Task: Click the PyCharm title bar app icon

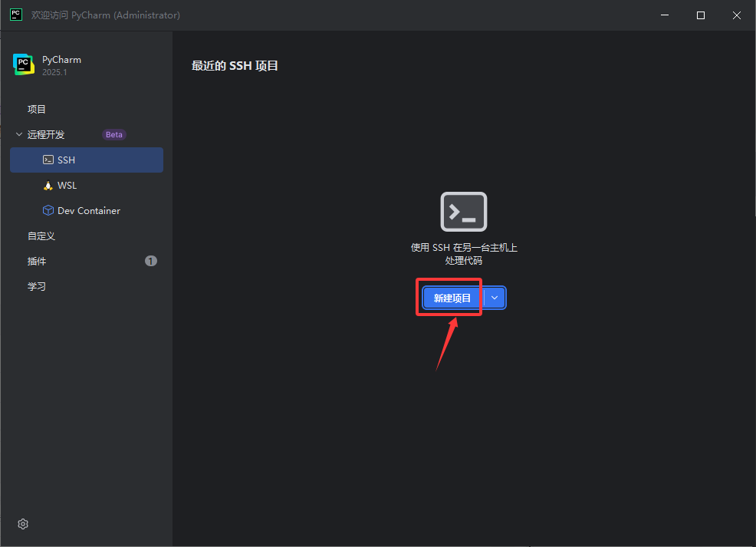Action: pos(16,15)
